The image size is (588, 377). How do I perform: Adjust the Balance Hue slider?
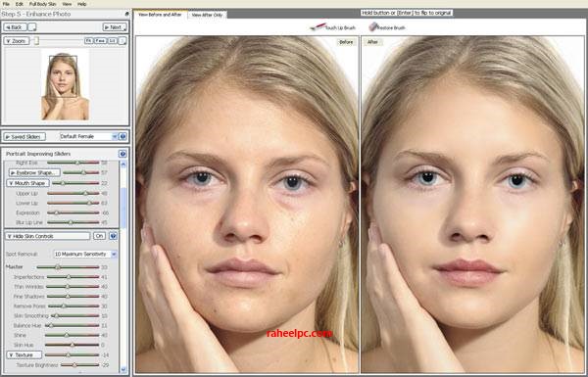click(72, 326)
